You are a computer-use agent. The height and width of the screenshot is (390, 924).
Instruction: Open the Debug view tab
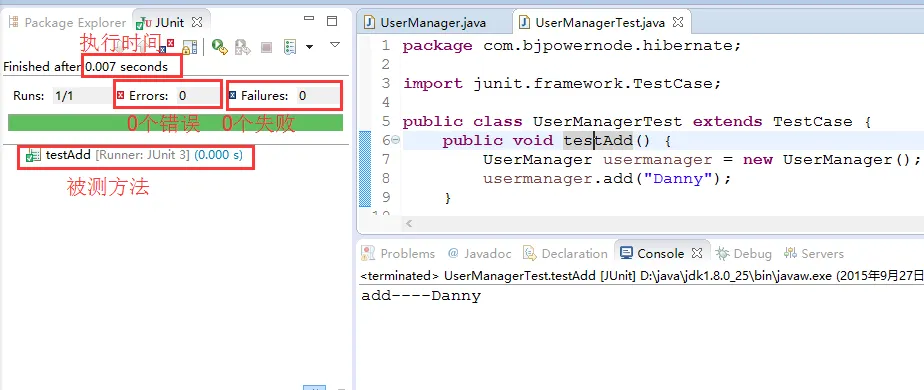(x=744, y=253)
